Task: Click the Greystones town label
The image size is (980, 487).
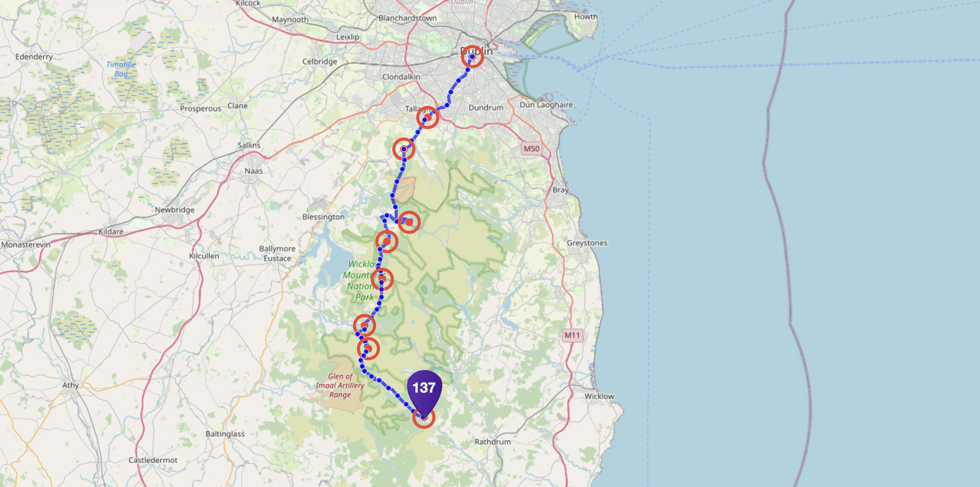Action: click(587, 243)
